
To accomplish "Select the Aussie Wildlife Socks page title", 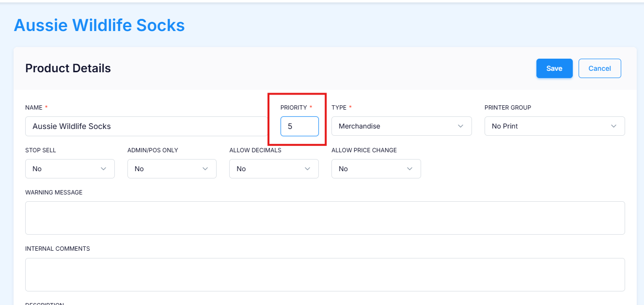I will pos(99,25).
